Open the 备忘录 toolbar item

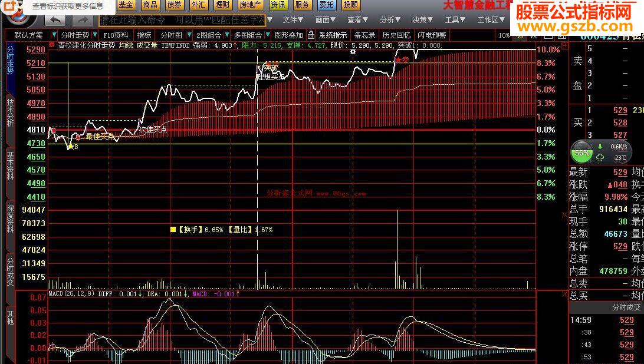point(364,35)
